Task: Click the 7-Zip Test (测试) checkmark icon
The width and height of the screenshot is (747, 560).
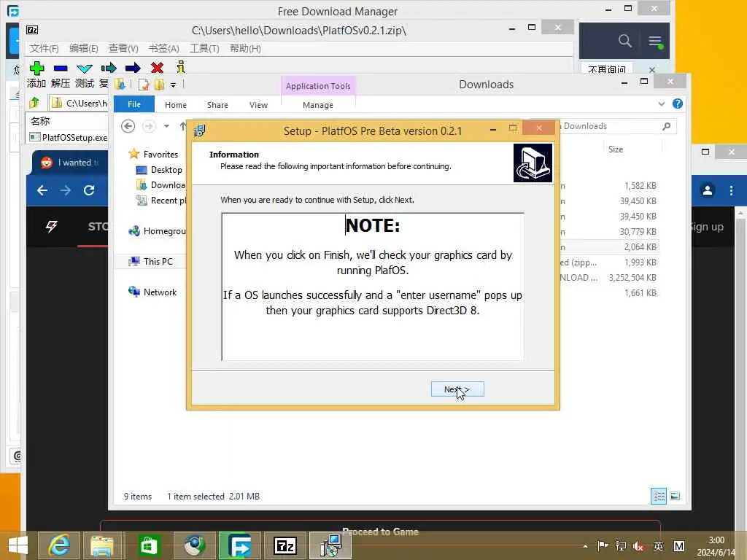Action: coord(85,68)
